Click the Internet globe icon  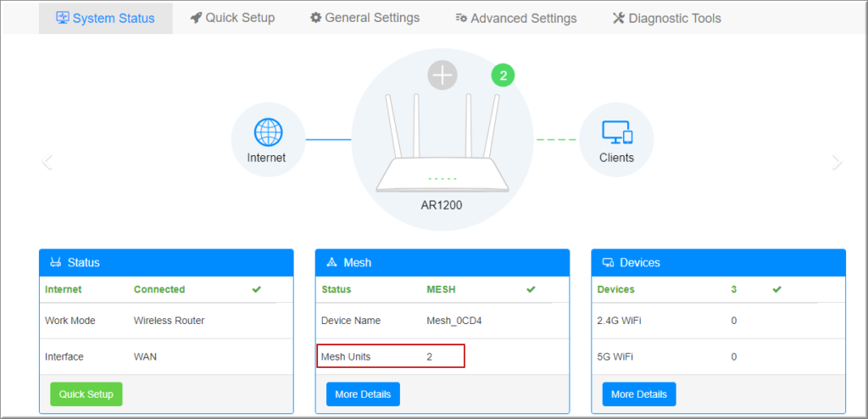[268, 132]
